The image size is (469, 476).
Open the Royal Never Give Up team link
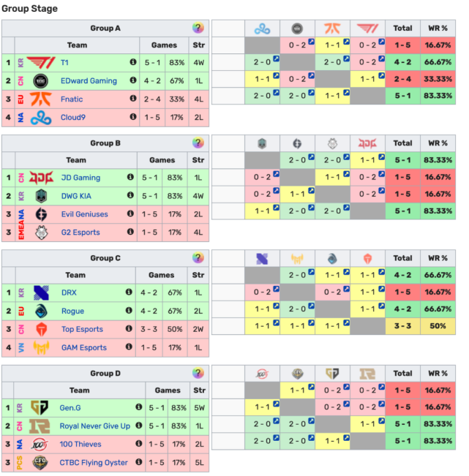95,426
